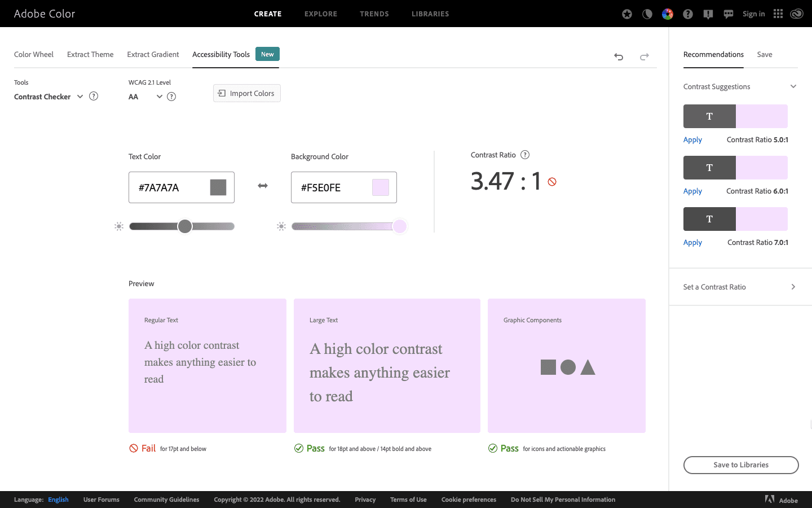The image size is (812, 508).
Task: Open the background color lavender swatch picker
Action: 381,187
